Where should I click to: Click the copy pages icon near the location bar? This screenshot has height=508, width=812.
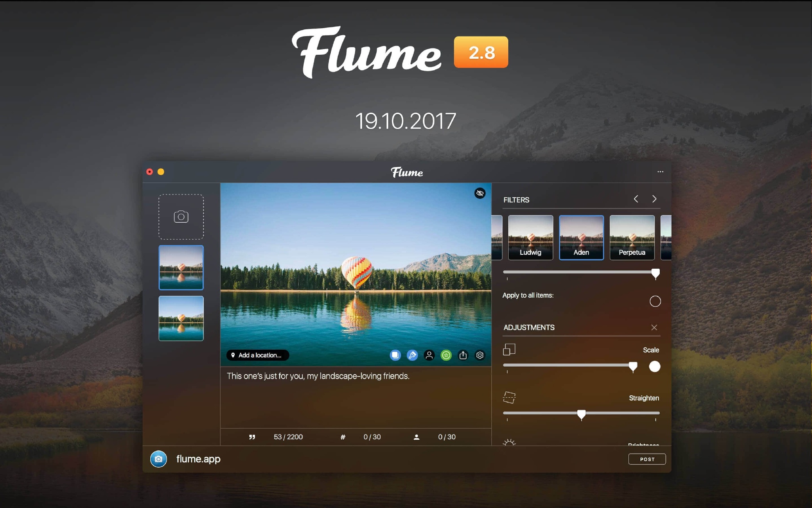point(395,355)
